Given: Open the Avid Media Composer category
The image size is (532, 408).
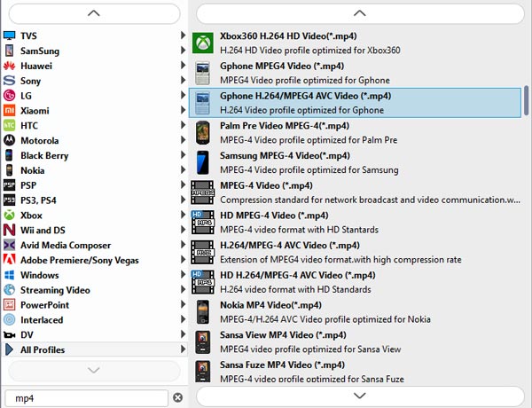Looking at the screenshot, I should coord(95,245).
